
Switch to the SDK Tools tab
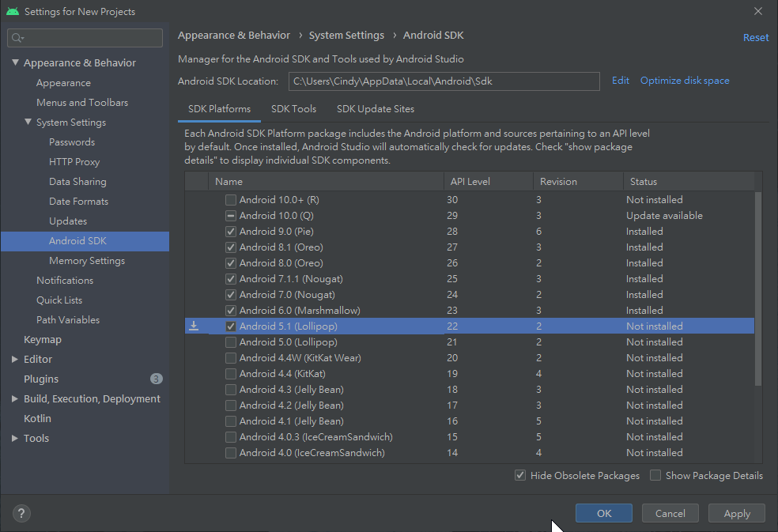point(294,108)
